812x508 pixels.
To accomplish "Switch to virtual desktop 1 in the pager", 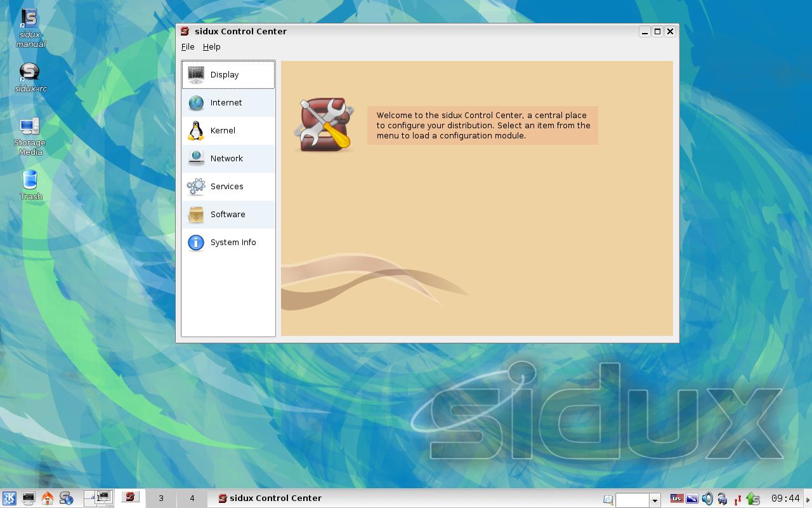I will [98, 498].
